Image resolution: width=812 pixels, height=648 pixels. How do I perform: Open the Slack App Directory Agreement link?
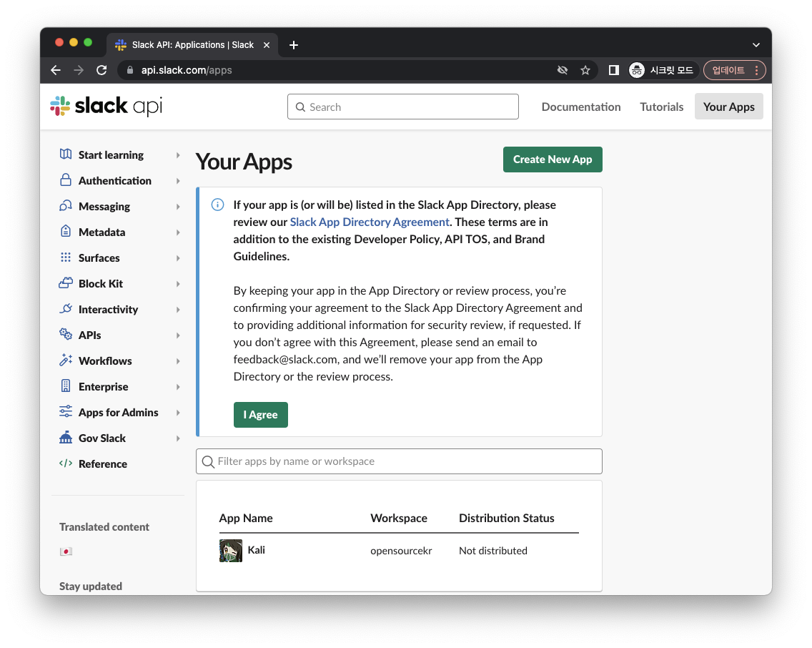coord(370,222)
